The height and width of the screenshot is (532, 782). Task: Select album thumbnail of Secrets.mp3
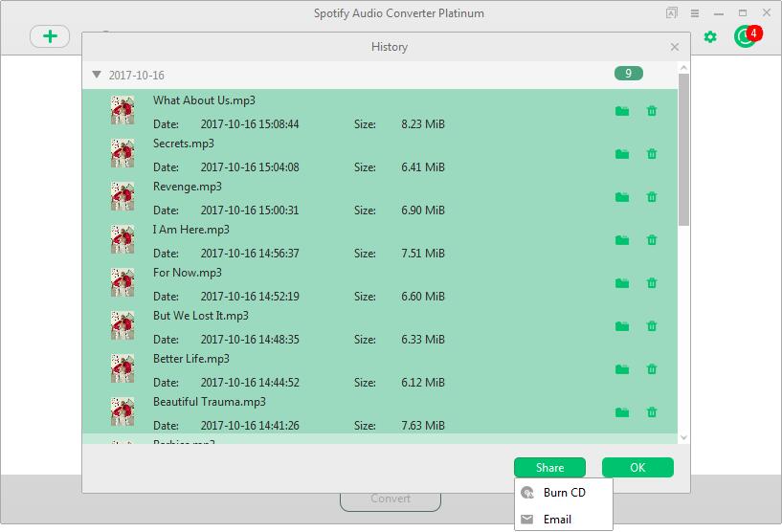coord(123,153)
